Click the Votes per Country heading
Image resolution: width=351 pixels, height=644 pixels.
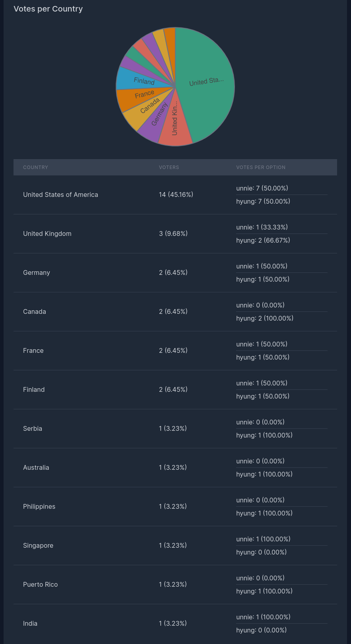pyautogui.click(x=48, y=9)
